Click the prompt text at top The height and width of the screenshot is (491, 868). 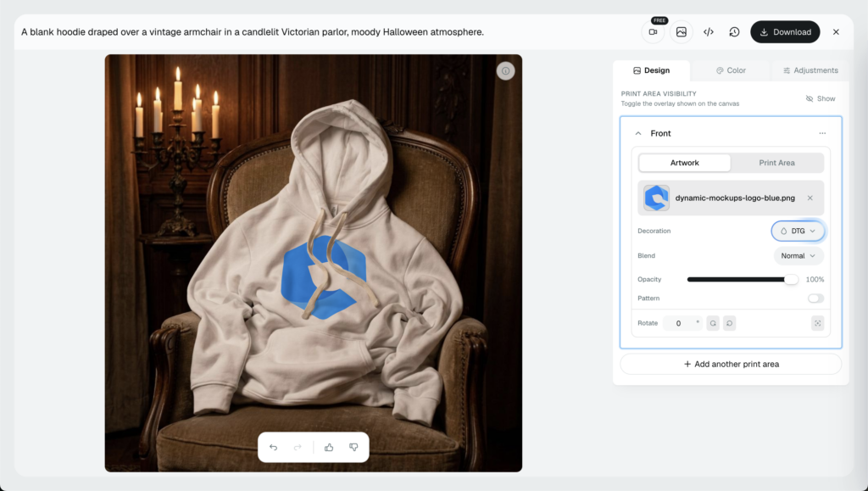point(253,32)
